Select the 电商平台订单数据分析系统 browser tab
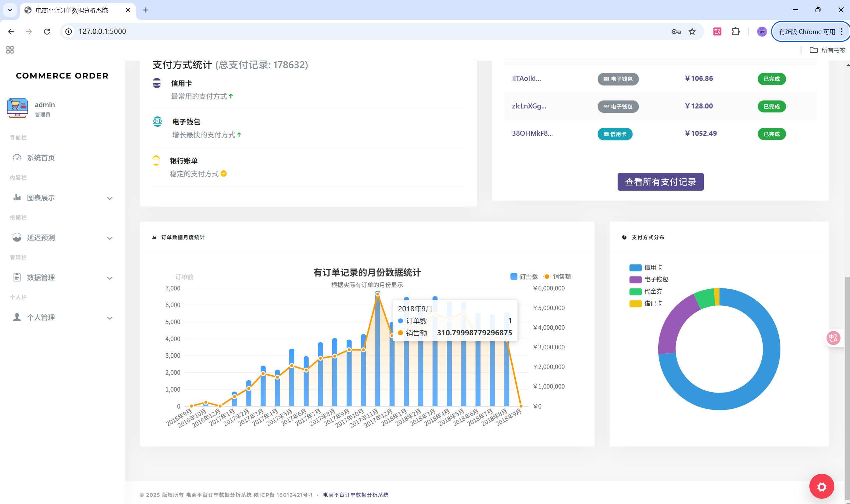Viewport: 850px width, 504px height. point(72,10)
